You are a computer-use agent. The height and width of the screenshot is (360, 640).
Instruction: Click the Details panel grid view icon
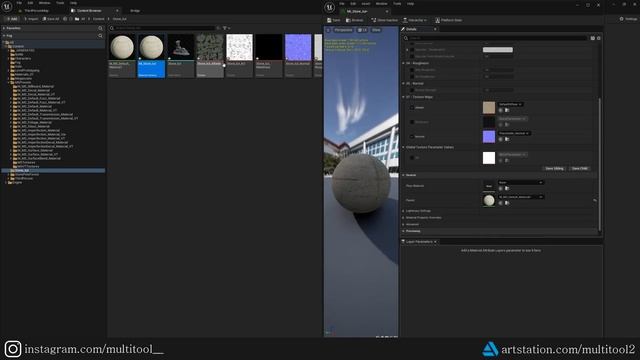point(593,38)
